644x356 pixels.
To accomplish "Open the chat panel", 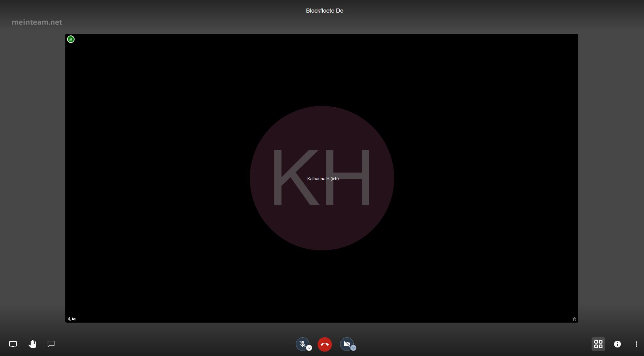I will click(51, 344).
